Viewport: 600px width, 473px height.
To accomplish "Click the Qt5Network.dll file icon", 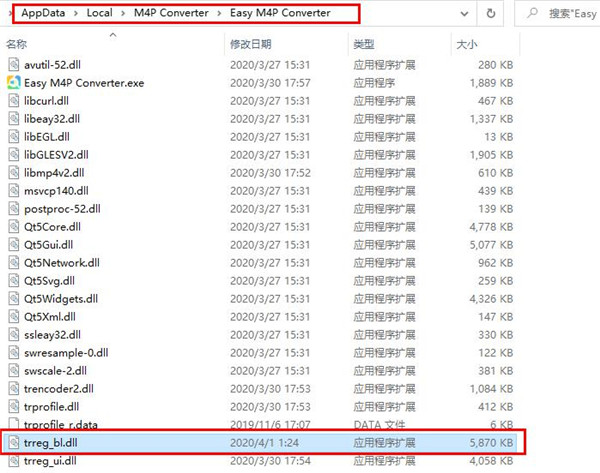I will click(14, 263).
